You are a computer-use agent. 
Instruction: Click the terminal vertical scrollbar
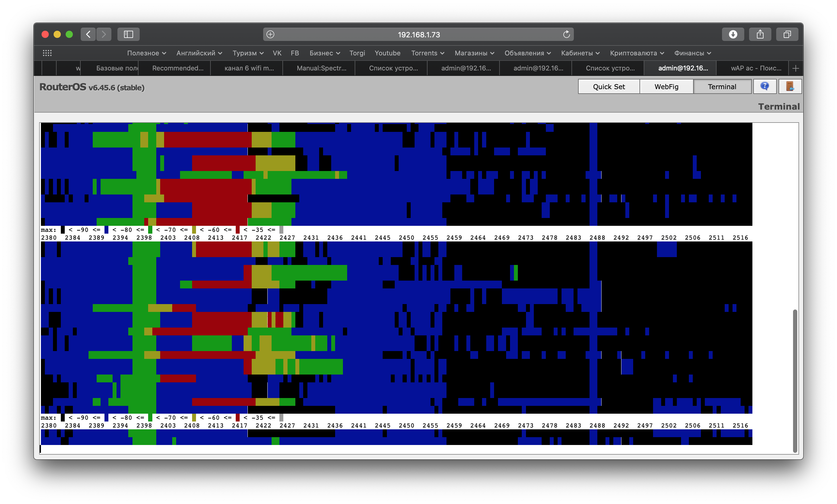(795, 381)
